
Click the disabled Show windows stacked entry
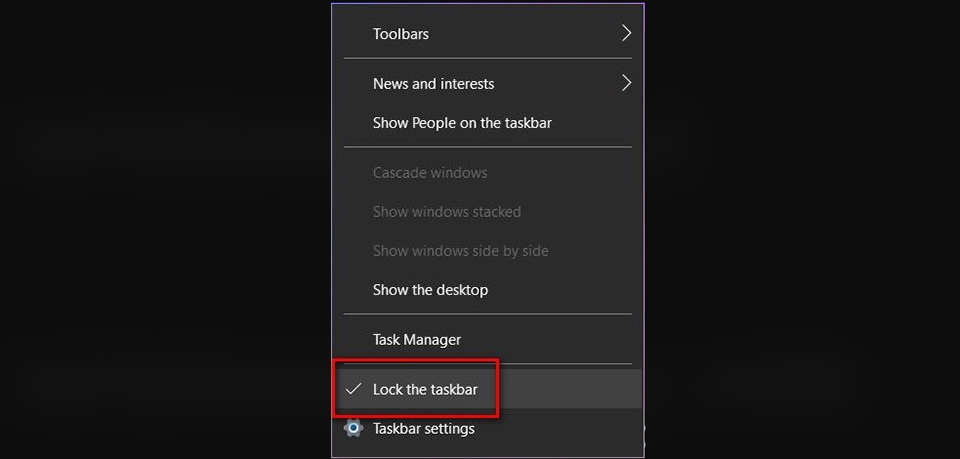(487, 212)
